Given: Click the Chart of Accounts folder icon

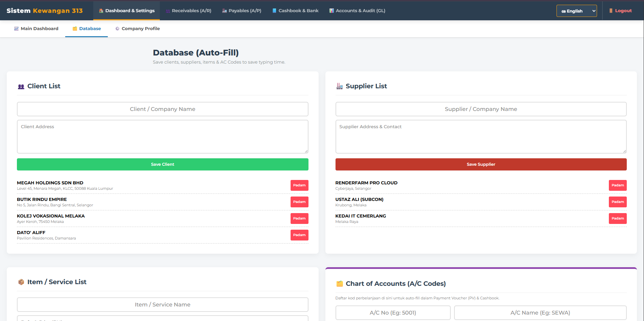Looking at the screenshot, I should 340,284.
